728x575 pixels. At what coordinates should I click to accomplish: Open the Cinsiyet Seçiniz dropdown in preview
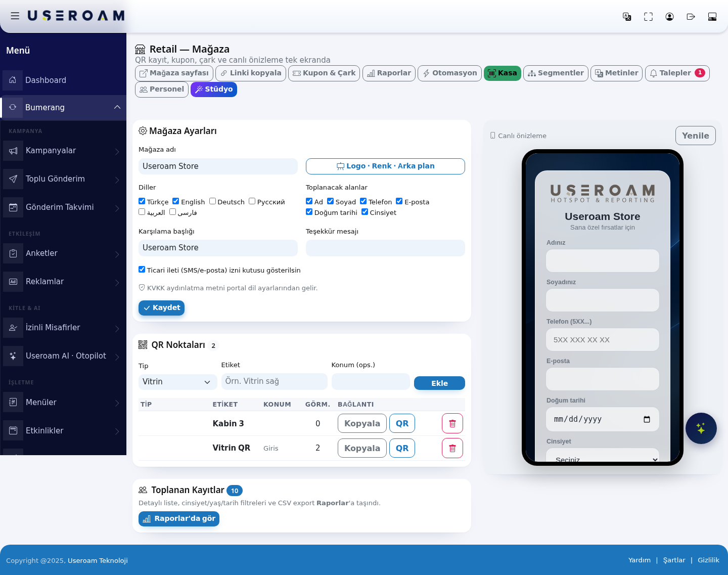603,455
